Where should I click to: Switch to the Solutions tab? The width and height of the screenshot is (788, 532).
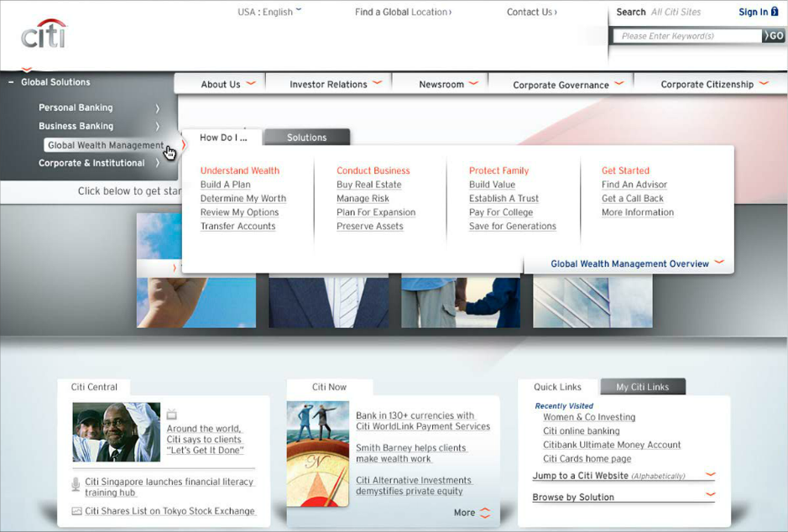pos(306,138)
